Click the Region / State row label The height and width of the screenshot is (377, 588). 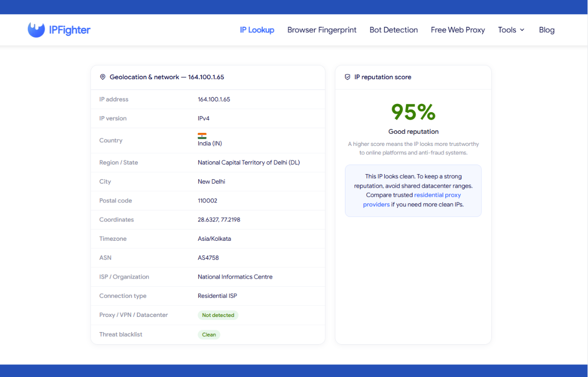tap(119, 163)
